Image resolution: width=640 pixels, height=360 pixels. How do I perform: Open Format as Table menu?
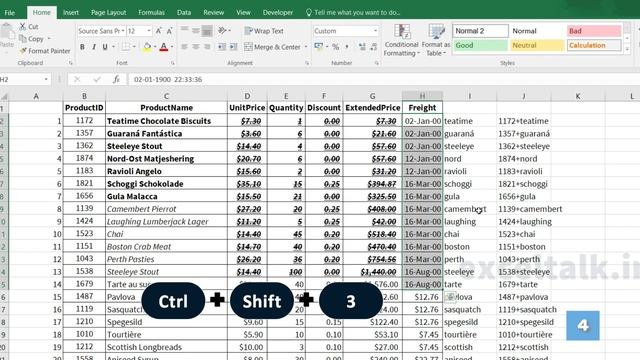click(x=436, y=40)
